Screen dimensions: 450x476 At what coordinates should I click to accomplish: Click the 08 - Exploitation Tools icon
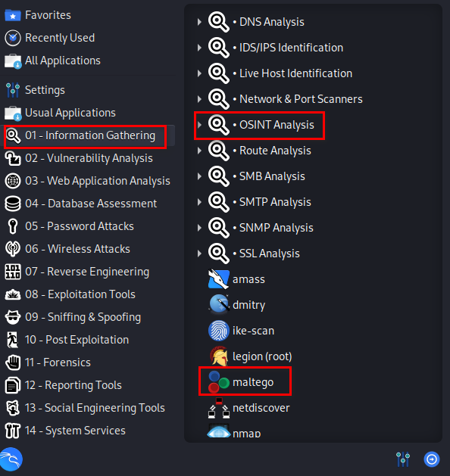click(13, 294)
